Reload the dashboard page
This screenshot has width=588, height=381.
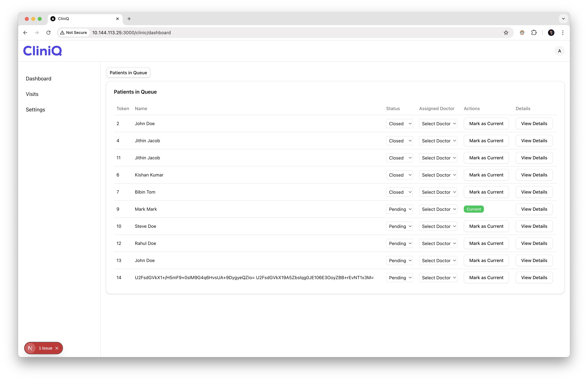(x=48, y=33)
